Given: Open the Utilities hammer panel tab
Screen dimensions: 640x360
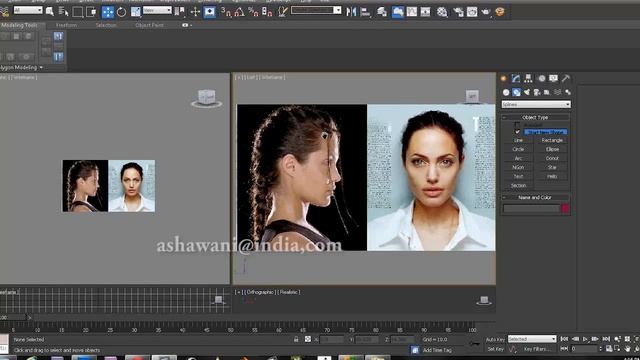Looking at the screenshot, I should pos(566,78).
